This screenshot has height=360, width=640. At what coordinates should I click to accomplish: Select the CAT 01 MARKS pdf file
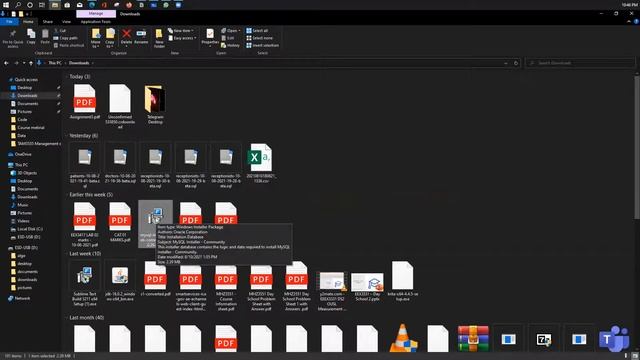pos(120,222)
